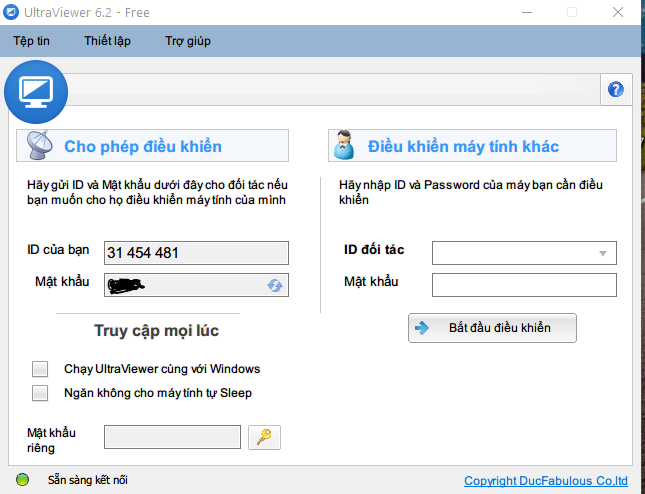Viewport: 645px width, 494px height.
Task: Open the Thiết lập menu
Action: [x=107, y=41]
